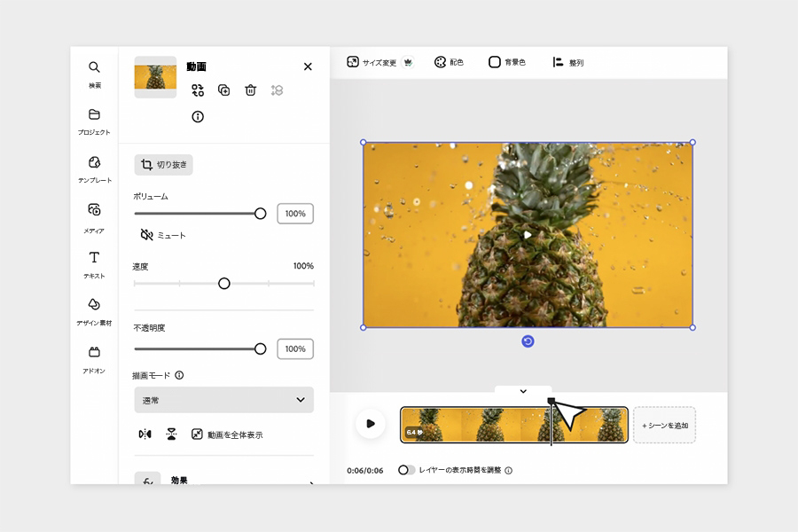This screenshot has width=798, height=532.
Task: Flip the video horizontally
Action: coord(145,434)
